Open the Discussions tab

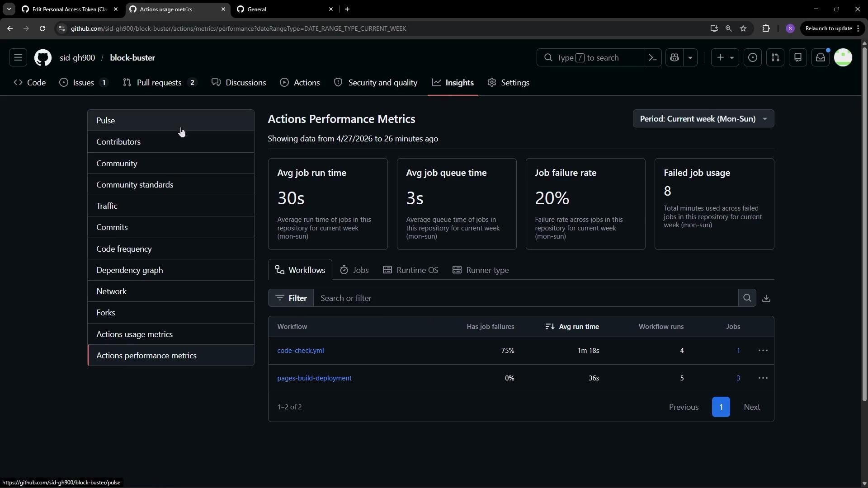point(239,83)
